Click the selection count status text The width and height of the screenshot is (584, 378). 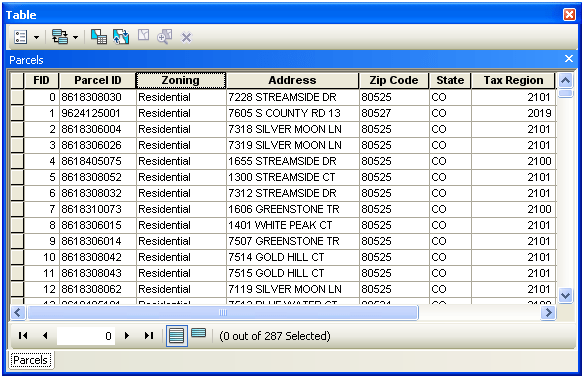coord(275,336)
